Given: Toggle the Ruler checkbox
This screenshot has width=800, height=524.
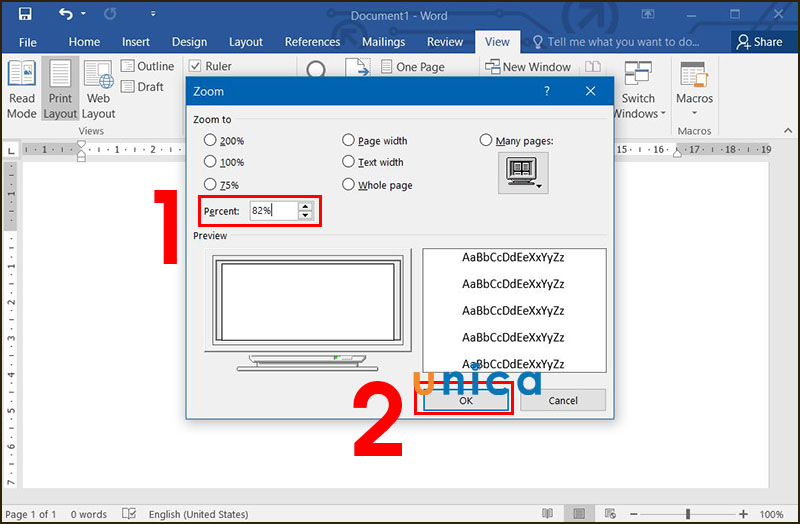Looking at the screenshot, I should (195, 66).
